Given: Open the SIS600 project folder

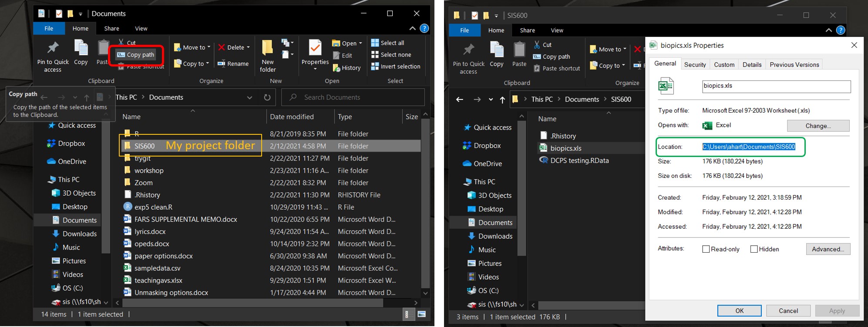Looking at the screenshot, I should tap(145, 146).
